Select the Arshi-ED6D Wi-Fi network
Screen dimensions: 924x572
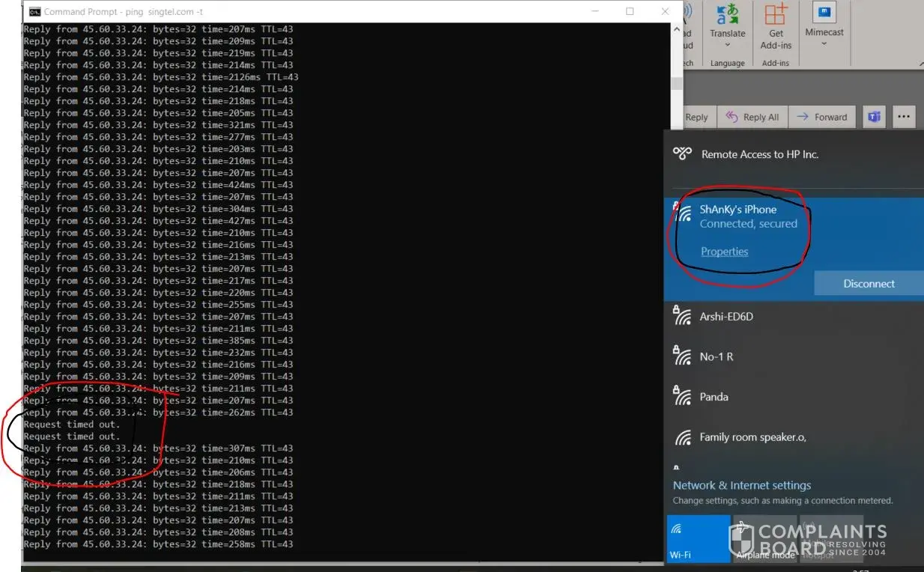pyautogui.click(x=794, y=317)
